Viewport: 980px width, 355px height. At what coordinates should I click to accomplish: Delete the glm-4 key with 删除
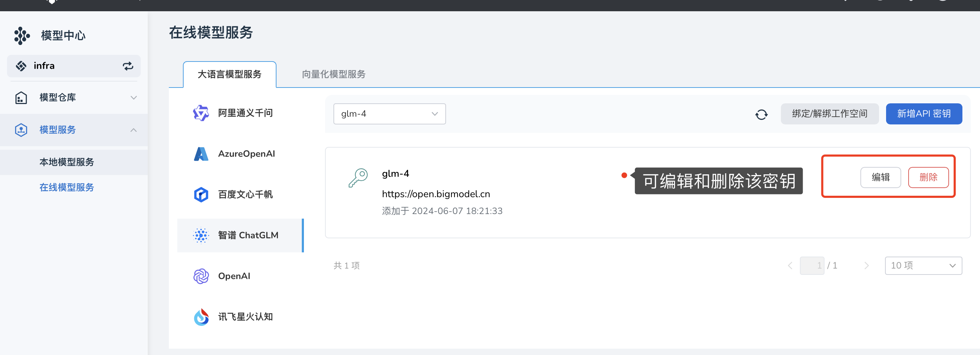(x=928, y=177)
